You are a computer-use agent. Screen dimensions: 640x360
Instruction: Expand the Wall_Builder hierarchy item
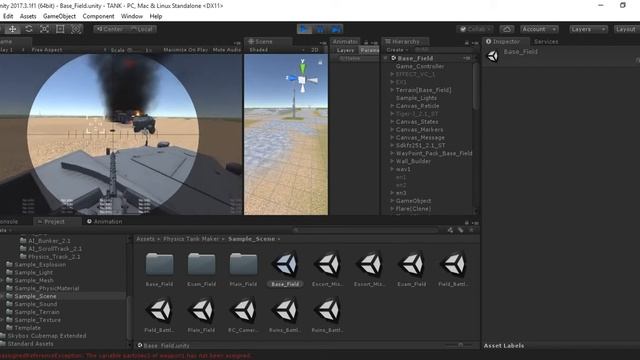click(392, 161)
